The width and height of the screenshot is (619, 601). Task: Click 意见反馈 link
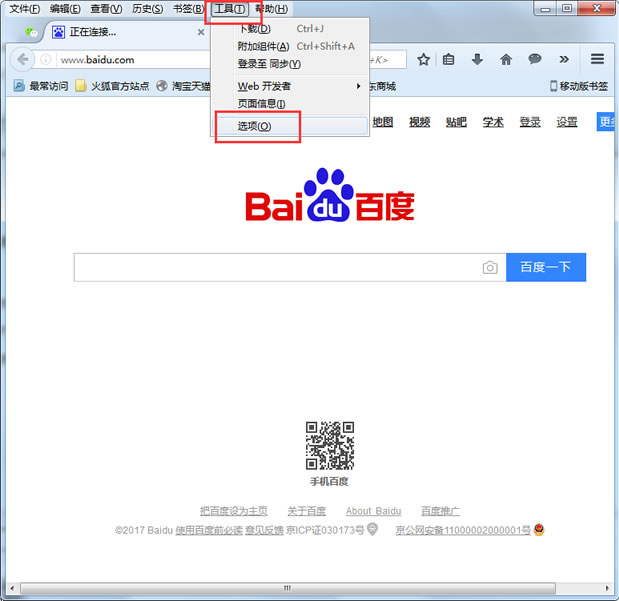click(264, 530)
